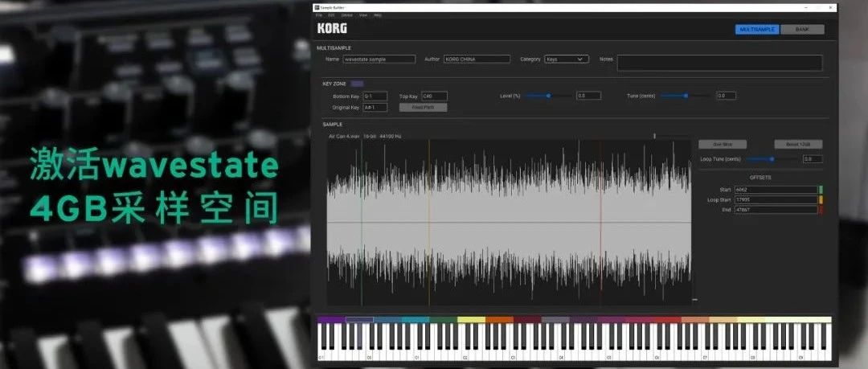This screenshot has height=369, width=868.
Task: Click the MULTISAMPLE section heading
Action: (x=334, y=48)
